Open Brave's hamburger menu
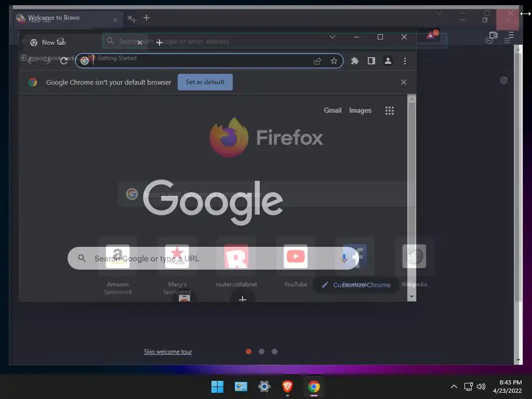The image size is (532, 399). (511, 35)
